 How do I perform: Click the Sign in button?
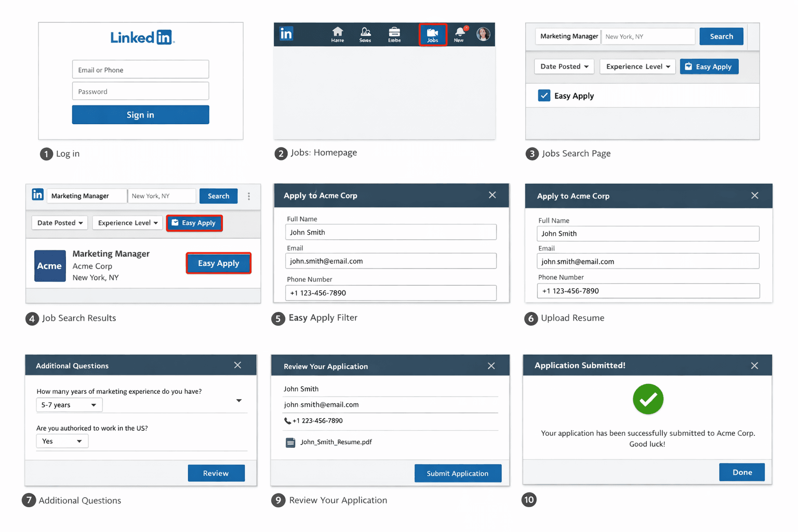pyautogui.click(x=140, y=114)
